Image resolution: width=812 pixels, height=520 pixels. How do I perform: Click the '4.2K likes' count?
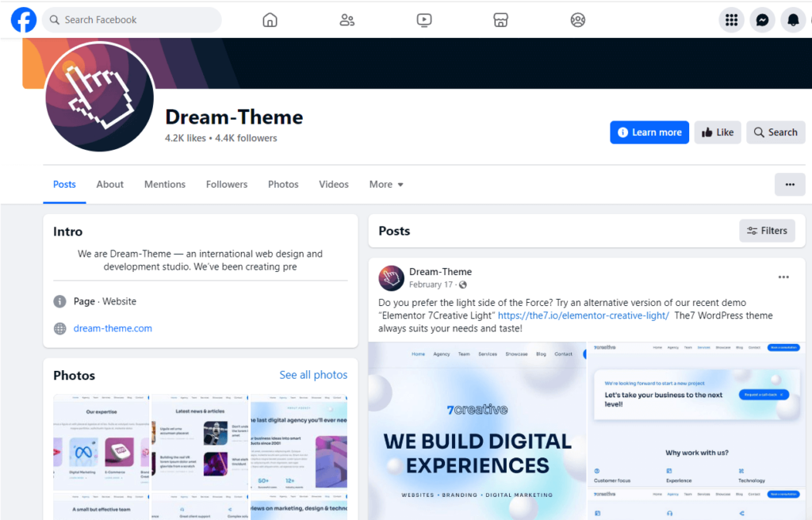pos(186,138)
